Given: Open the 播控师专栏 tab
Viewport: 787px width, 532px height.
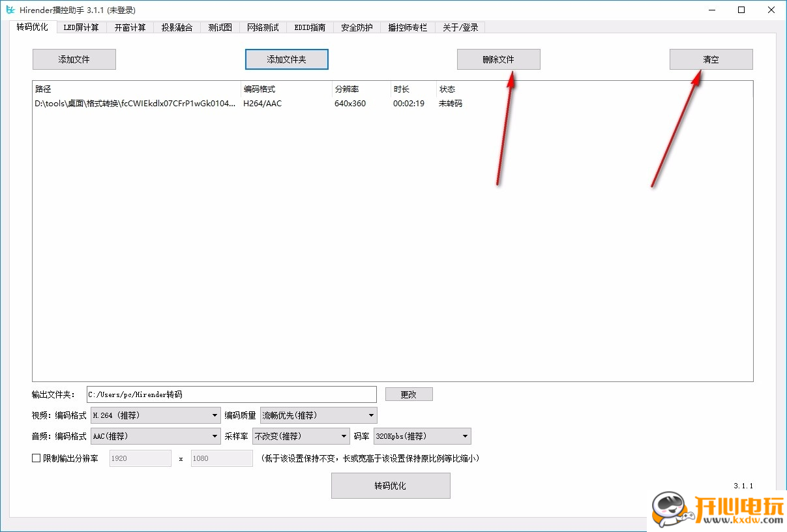Looking at the screenshot, I should [x=408, y=27].
